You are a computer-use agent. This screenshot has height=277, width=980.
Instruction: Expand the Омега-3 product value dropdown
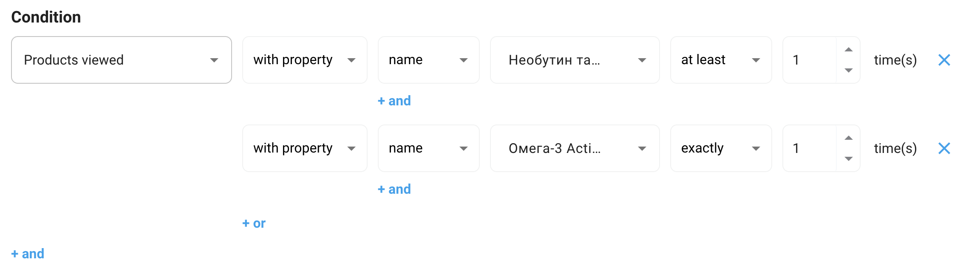575,148
